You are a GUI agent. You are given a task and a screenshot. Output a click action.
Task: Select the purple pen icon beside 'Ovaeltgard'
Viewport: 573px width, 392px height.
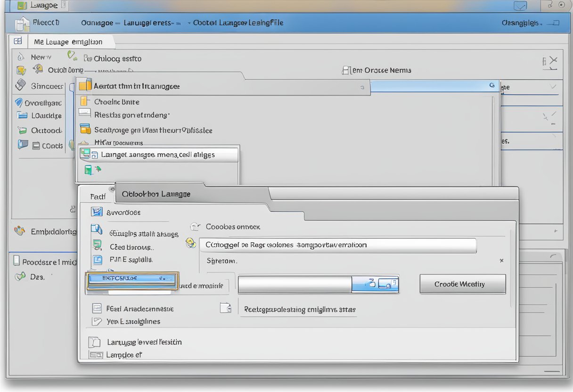(x=19, y=102)
